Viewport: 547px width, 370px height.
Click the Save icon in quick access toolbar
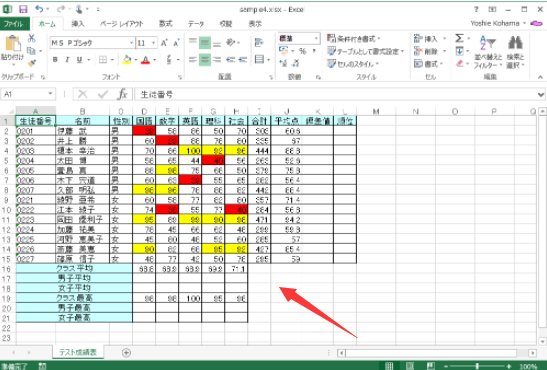[x=23, y=9]
